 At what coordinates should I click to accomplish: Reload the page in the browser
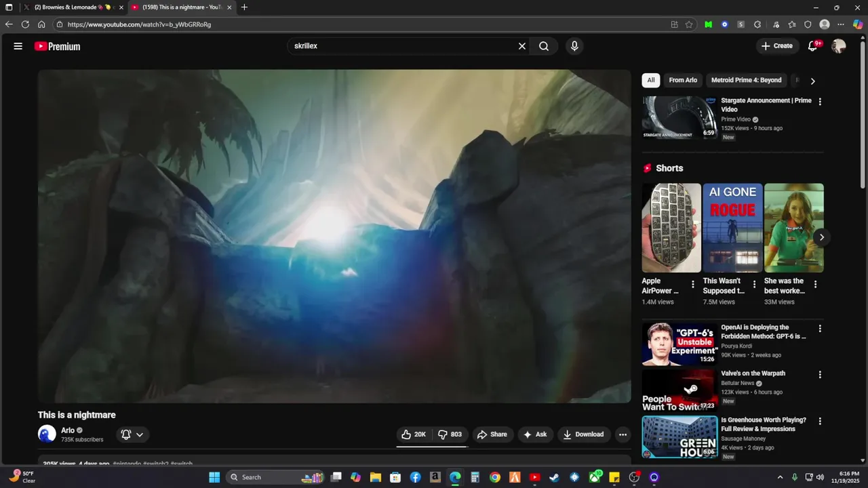tap(25, 24)
